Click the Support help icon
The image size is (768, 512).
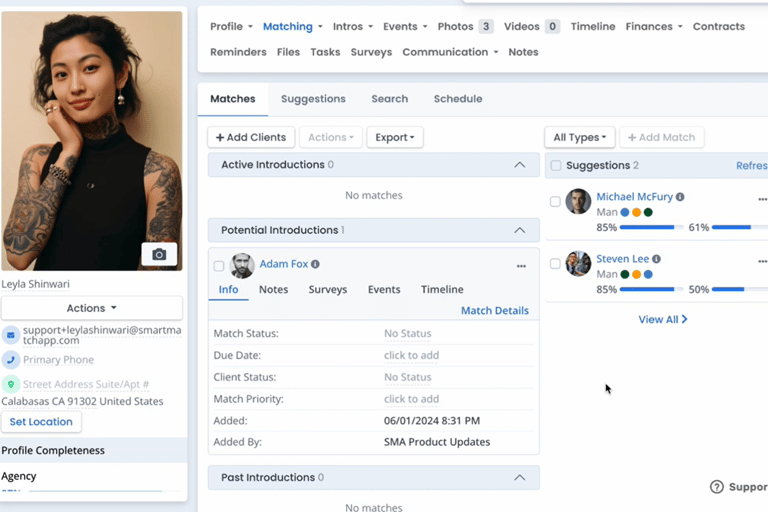717,487
